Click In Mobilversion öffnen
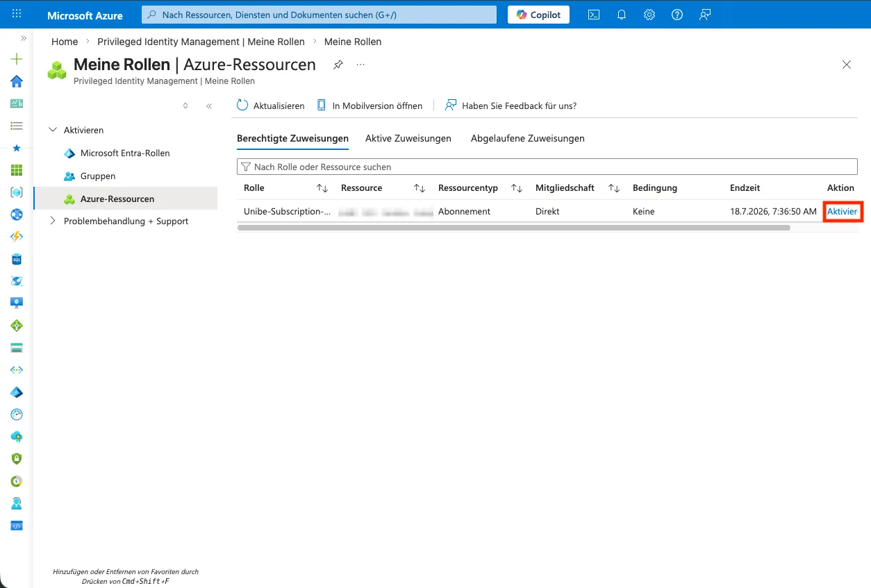This screenshot has height=588, width=871. [370, 106]
